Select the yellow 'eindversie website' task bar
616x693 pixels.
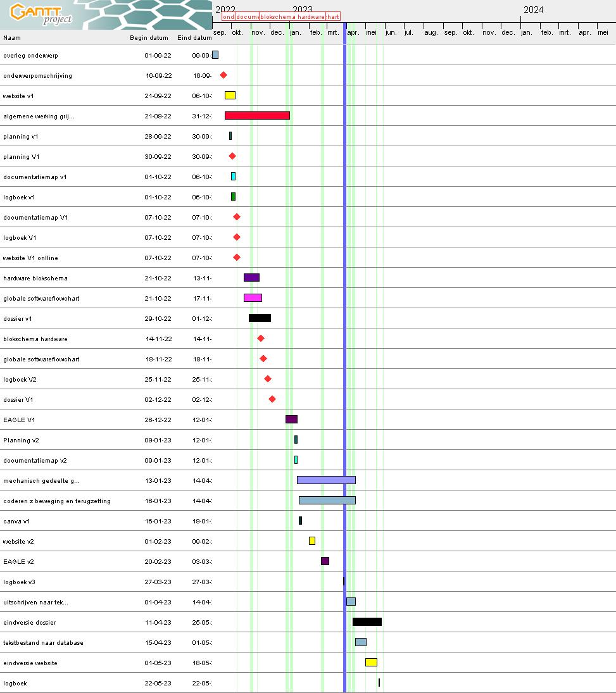[371, 663]
